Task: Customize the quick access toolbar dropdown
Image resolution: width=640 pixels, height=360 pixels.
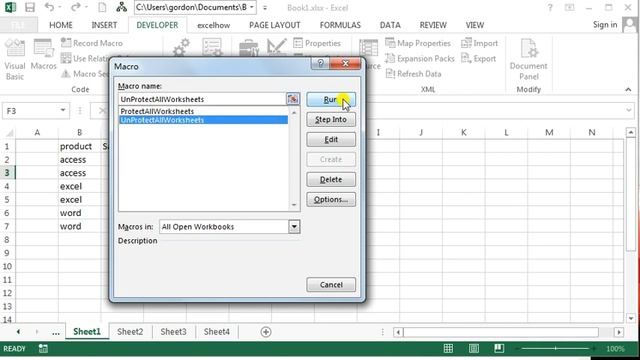Action: (264, 8)
